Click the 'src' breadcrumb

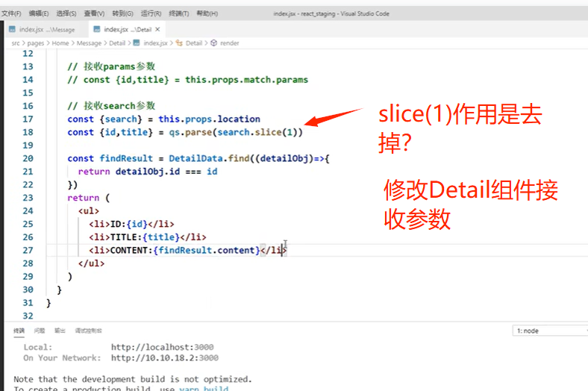16,43
